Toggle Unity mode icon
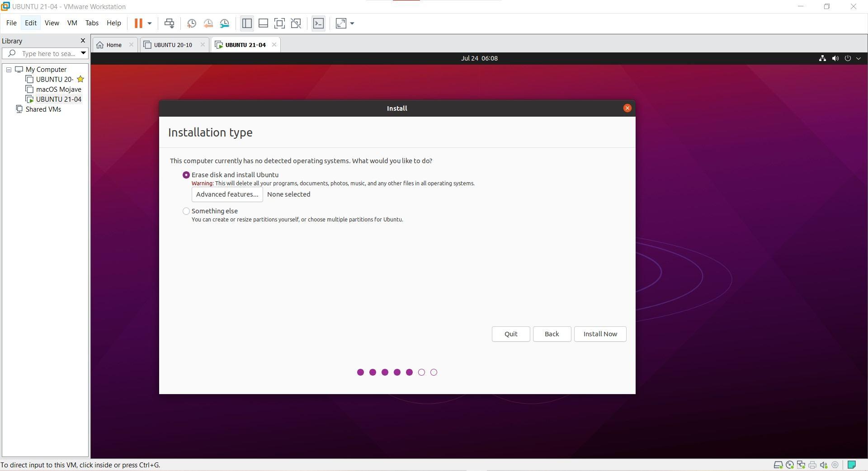The image size is (868, 471). 296,23
